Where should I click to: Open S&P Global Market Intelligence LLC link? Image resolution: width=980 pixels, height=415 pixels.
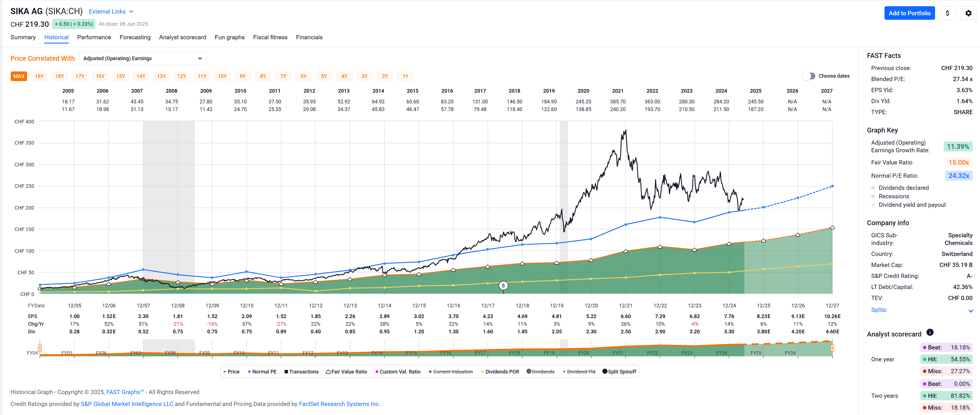pos(127,404)
